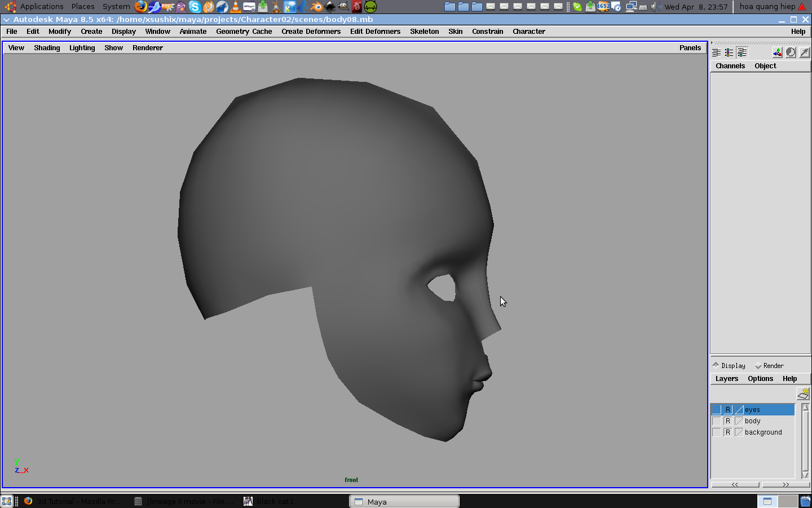Open the Edit menu
812x508 pixels.
(x=33, y=32)
